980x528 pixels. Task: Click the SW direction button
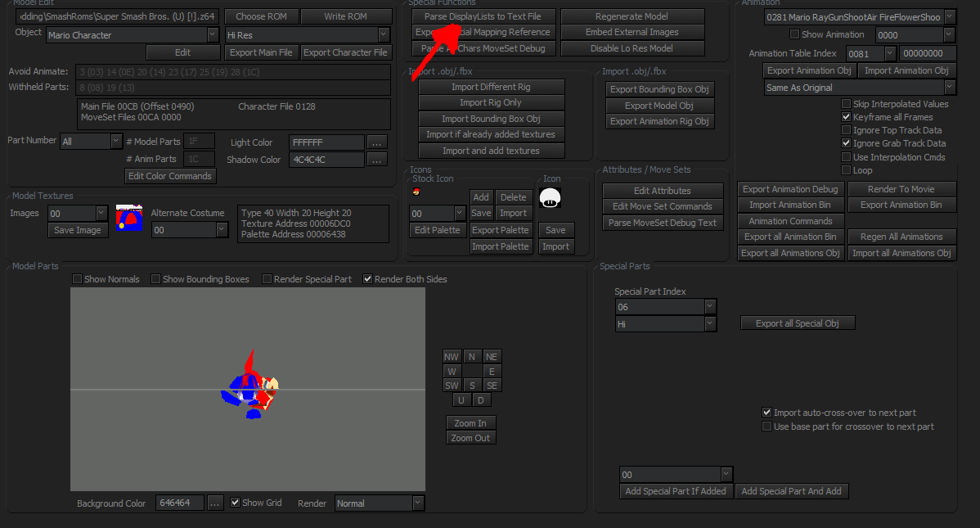point(452,386)
